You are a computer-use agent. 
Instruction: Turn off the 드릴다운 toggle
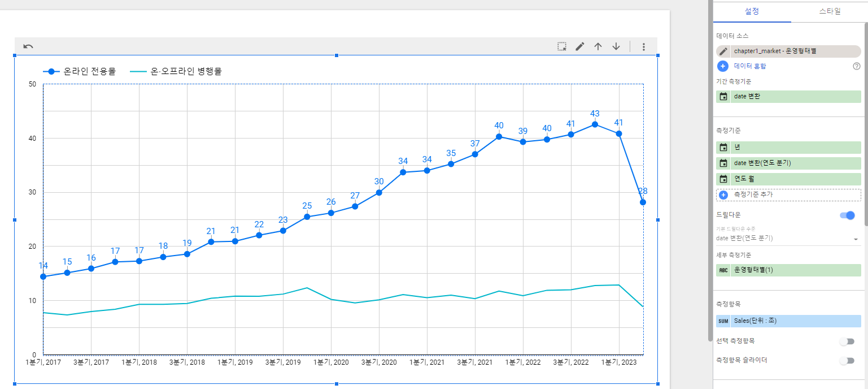847,215
